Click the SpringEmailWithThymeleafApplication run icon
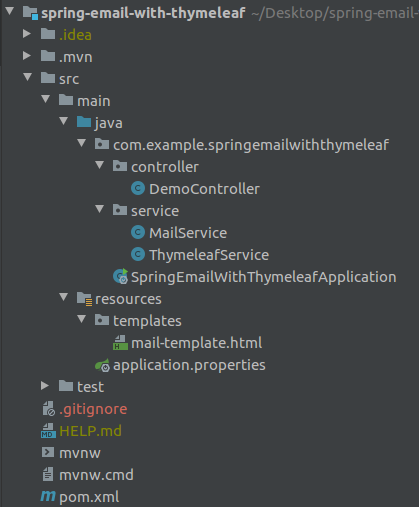The width and height of the screenshot is (419, 507). [121, 276]
